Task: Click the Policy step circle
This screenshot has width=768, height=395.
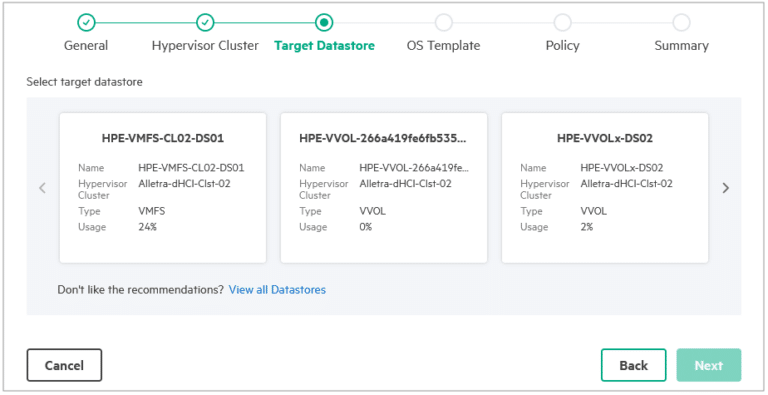Action: pyautogui.click(x=562, y=22)
